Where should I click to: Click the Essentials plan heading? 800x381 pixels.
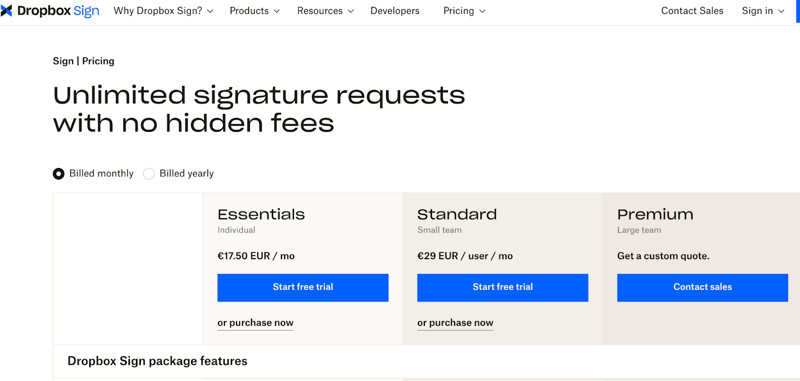261,214
